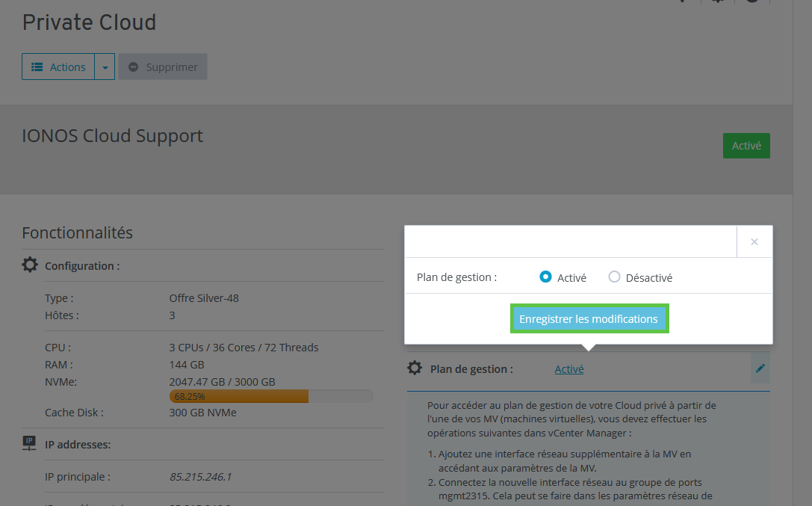Open the Actions button menu

pyautogui.click(x=58, y=67)
